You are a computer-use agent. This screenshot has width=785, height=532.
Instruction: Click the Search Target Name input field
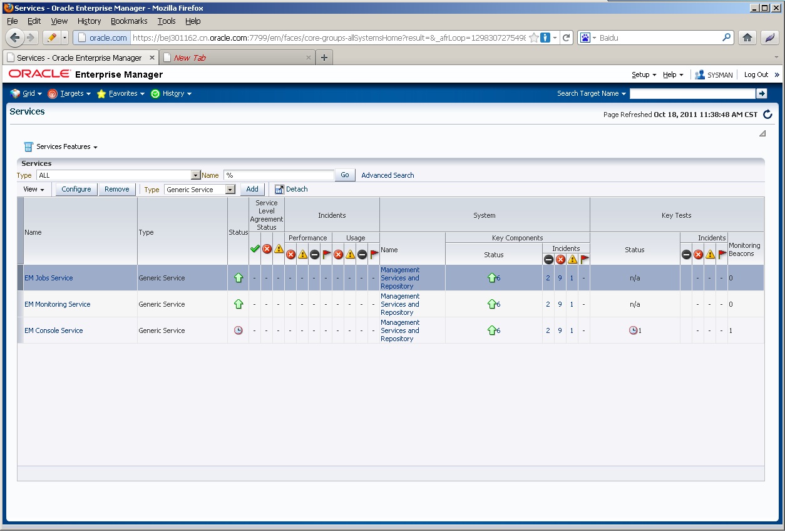[x=692, y=93]
